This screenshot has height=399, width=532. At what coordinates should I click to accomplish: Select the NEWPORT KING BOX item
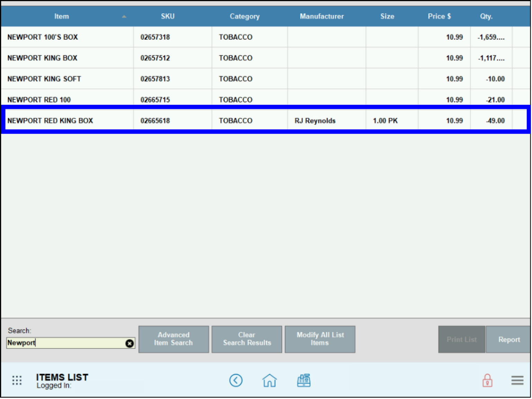tap(42, 58)
